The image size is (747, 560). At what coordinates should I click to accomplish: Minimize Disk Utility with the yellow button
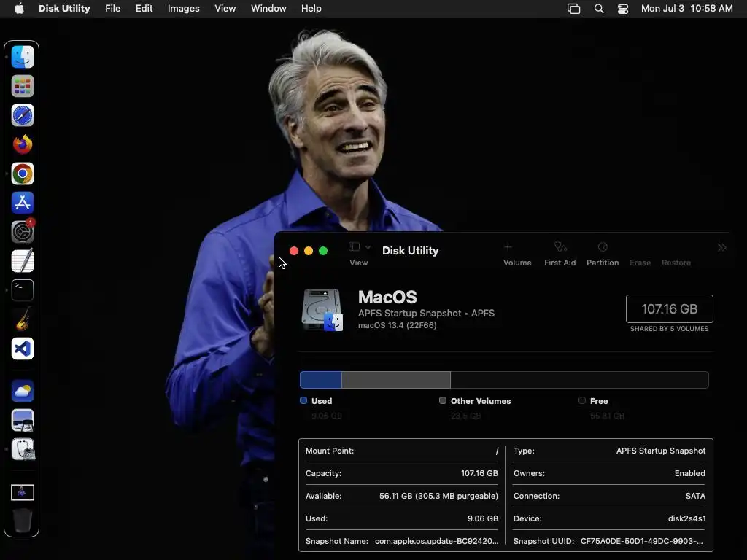coord(309,251)
